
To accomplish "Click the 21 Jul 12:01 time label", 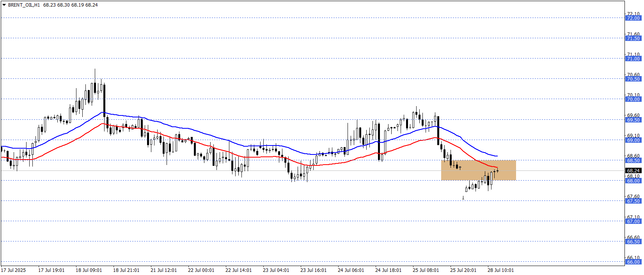I will click(164, 270).
